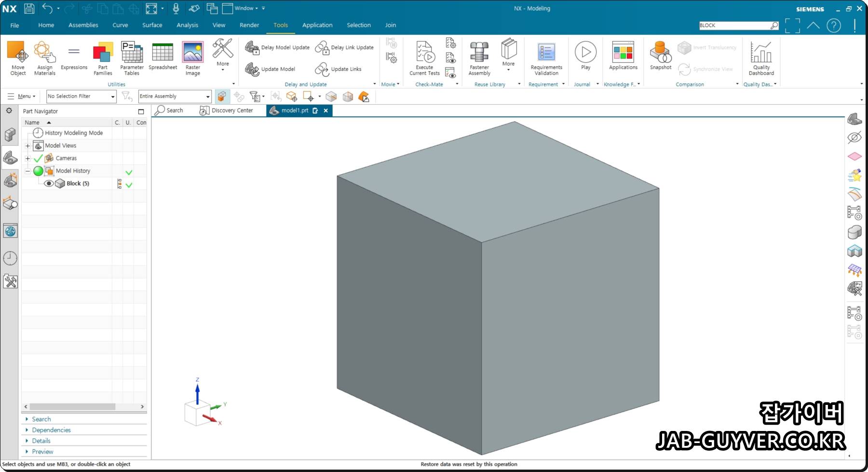Screen dimensions: 868x472
Task: Open the web browser globe sidebar tab
Action: click(10, 231)
